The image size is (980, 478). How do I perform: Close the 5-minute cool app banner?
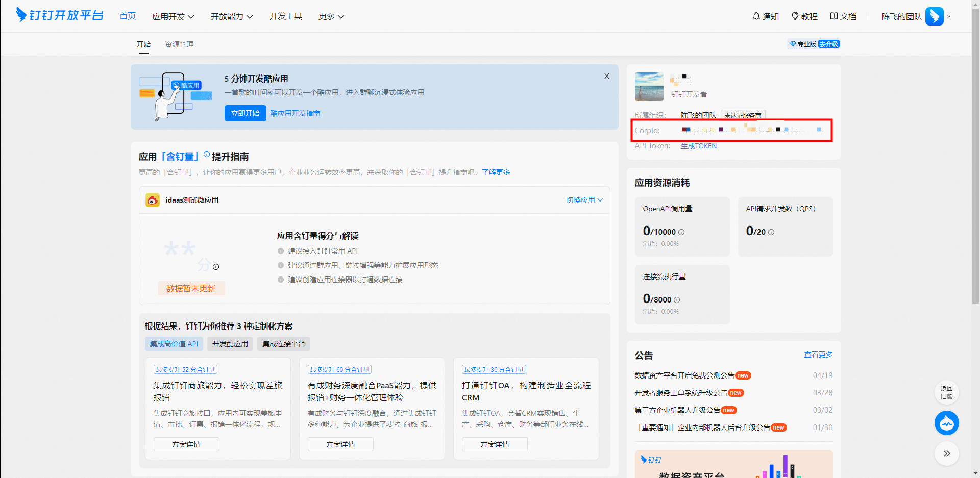606,76
